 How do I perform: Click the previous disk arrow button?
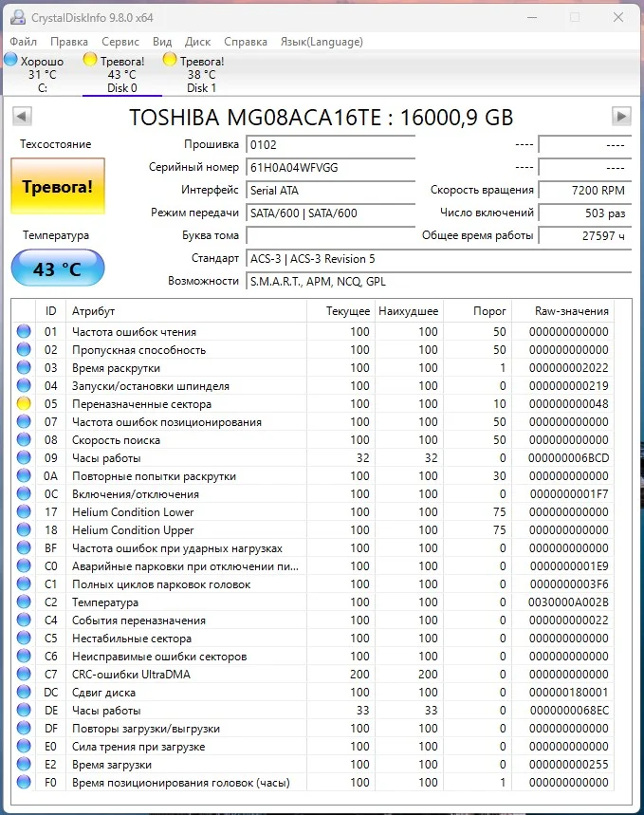pos(23,116)
